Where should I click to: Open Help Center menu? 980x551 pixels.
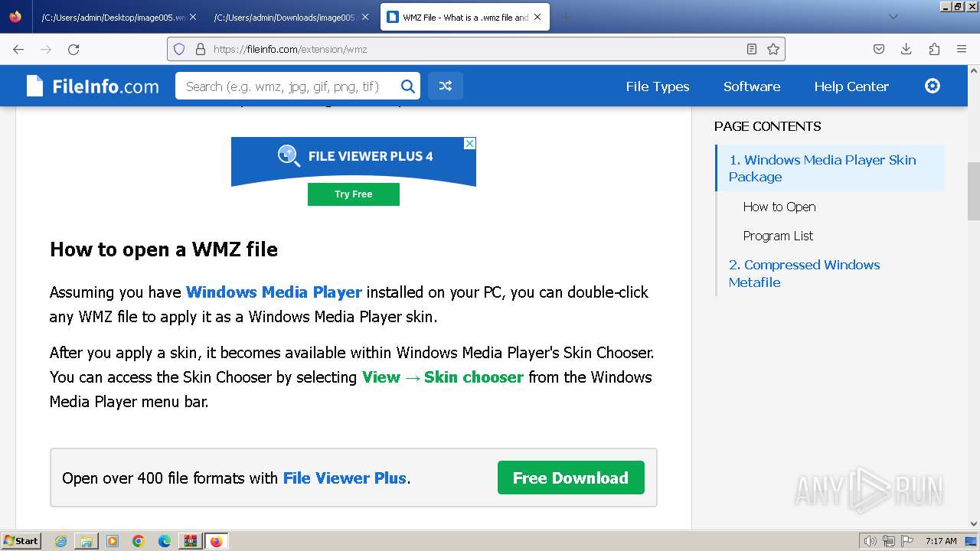[851, 86]
